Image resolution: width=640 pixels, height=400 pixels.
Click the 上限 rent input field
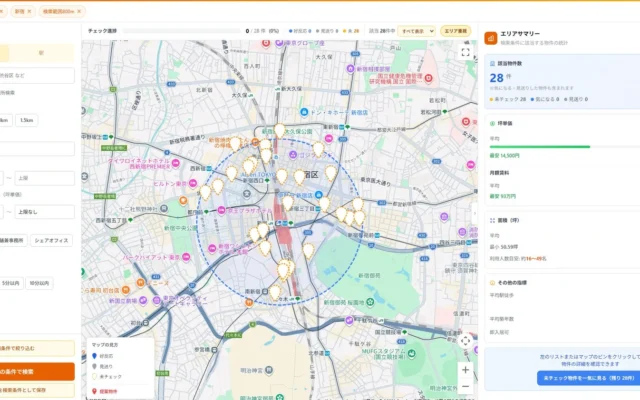tap(45, 178)
